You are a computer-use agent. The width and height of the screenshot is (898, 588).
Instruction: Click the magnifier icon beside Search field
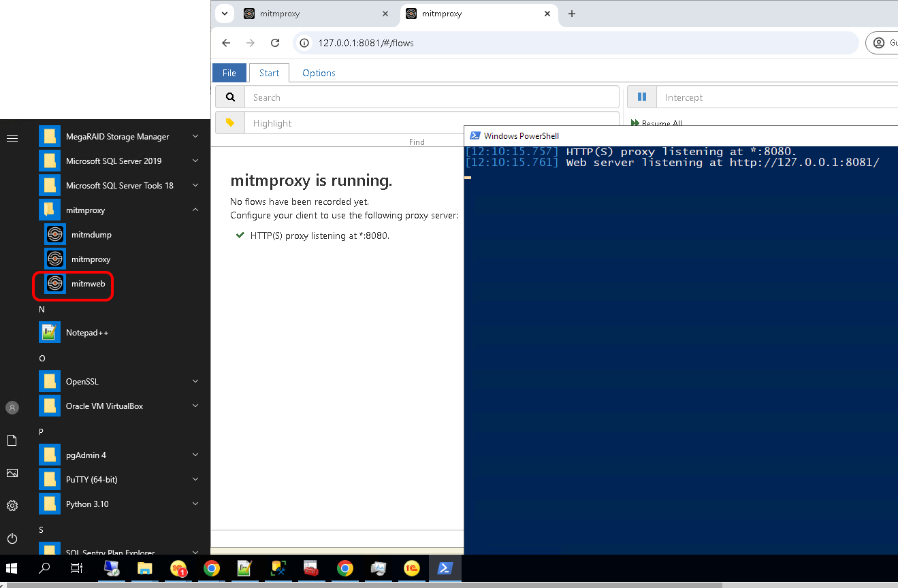230,97
